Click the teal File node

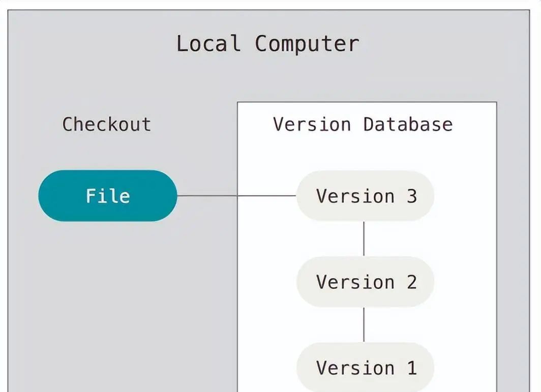coord(108,196)
